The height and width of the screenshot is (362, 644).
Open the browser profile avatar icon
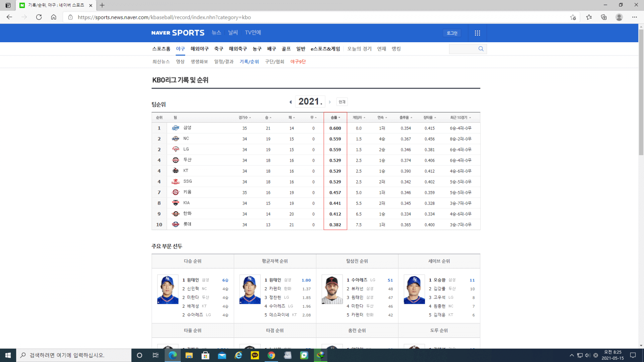619,17
